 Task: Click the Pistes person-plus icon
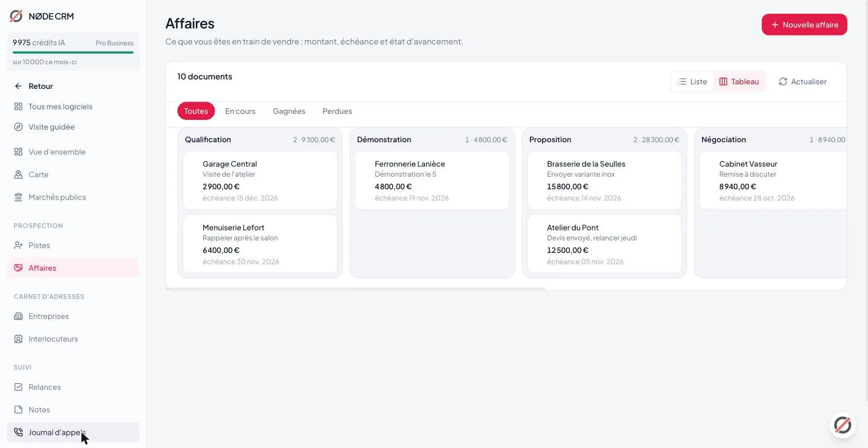(18, 246)
